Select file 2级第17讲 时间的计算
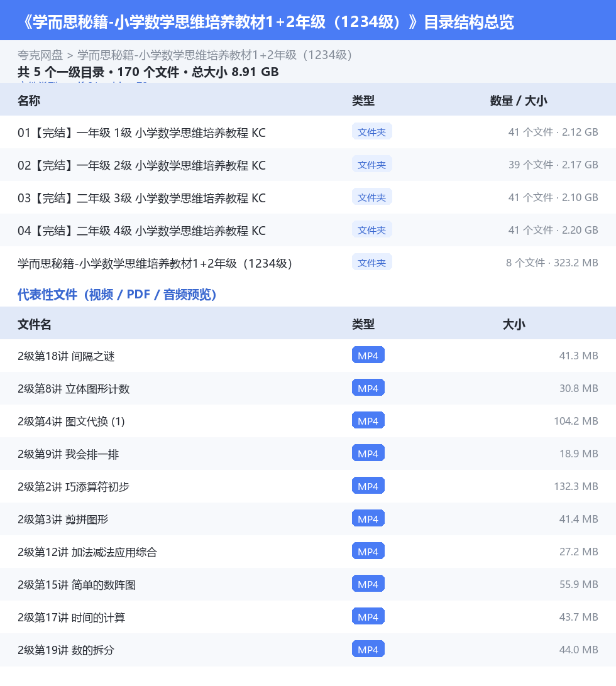The width and height of the screenshot is (616, 686). click(x=72, y=618)
